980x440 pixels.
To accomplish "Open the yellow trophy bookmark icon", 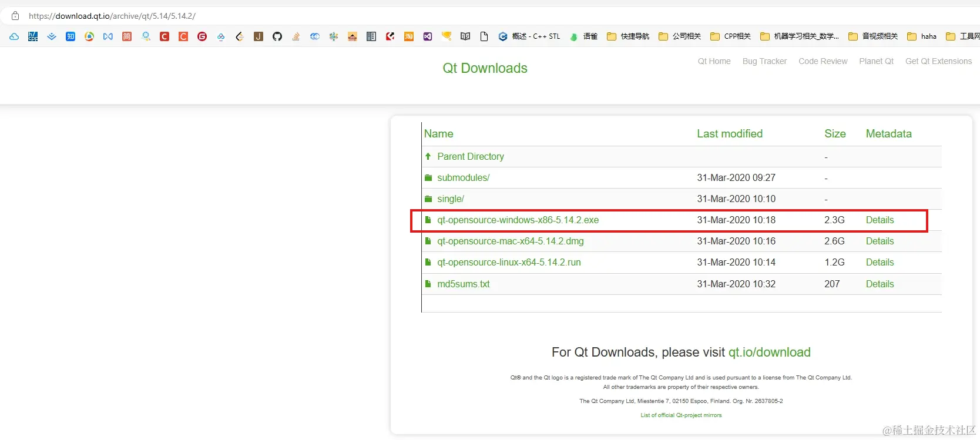I will coord(447,36).
